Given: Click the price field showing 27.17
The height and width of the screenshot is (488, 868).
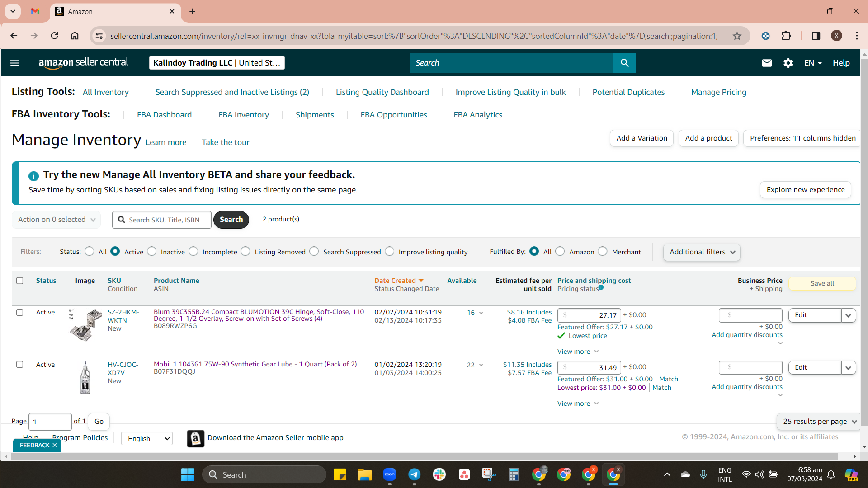Looking at the screenshot, I should (589, 315).
